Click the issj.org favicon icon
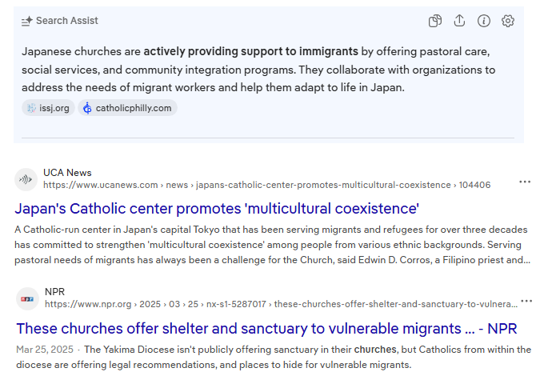This screenshot has height=392, width=544. pos(31,108)
